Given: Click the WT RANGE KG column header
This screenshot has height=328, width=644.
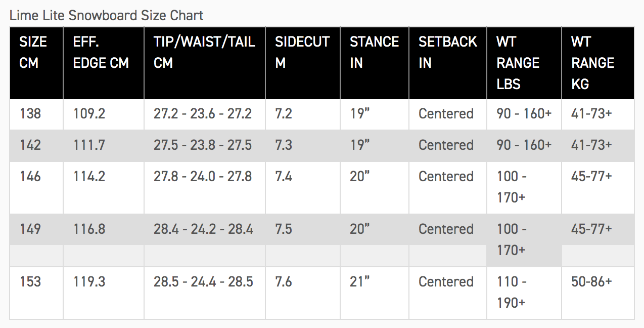Looking at the screenshot, I should (x=592, y=62).
